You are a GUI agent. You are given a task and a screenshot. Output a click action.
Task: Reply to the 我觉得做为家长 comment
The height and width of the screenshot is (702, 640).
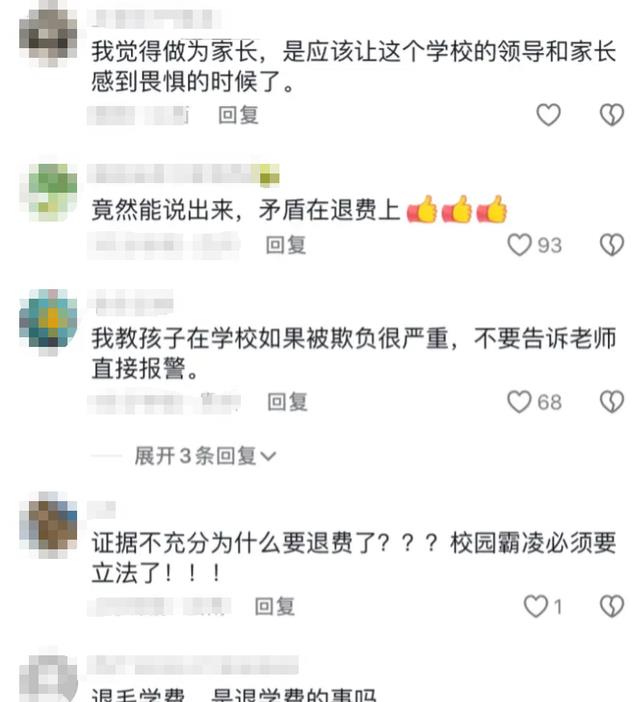(x=238, y=115)
